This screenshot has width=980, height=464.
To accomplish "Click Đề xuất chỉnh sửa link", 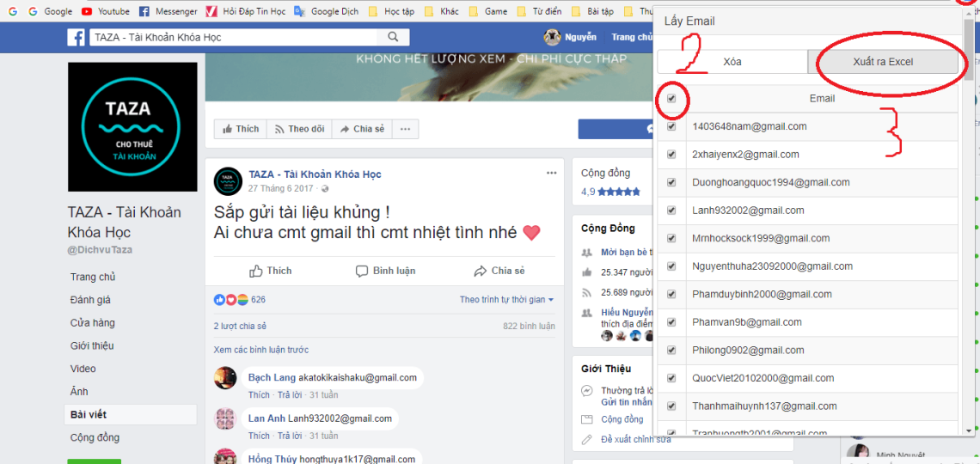I will coord(636,440).
